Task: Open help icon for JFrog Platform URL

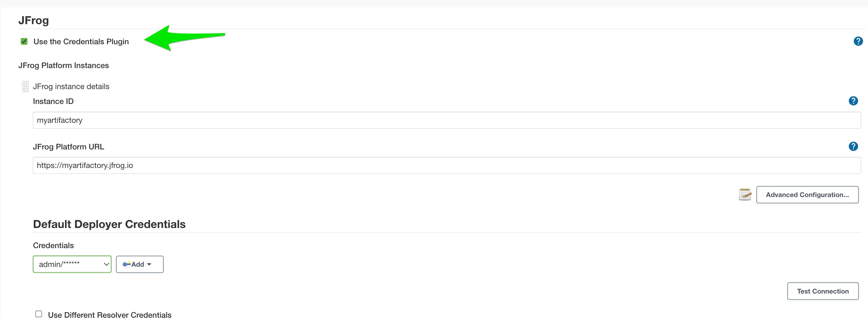Action: tap(853, 146)
